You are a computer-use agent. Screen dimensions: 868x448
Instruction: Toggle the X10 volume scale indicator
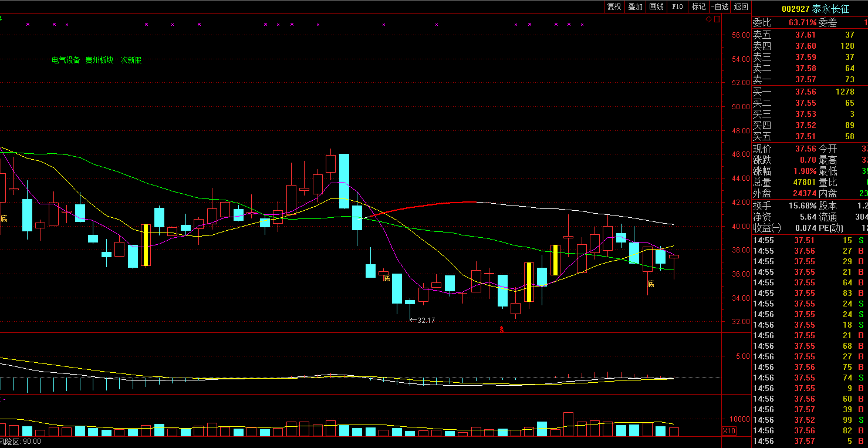pos(729,430)
